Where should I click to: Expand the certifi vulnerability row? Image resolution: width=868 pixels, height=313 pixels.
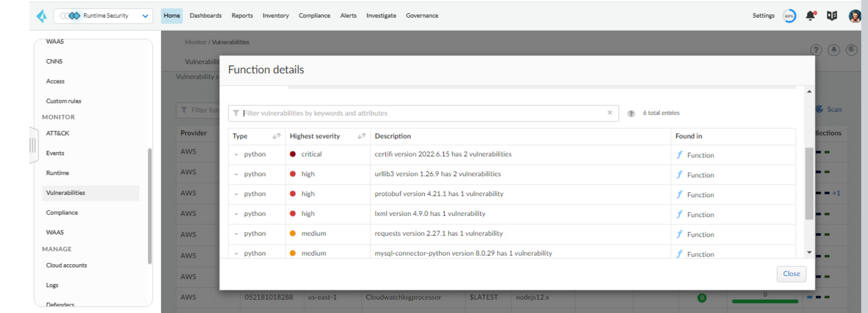pyautogui.click(x=236, y=155)
